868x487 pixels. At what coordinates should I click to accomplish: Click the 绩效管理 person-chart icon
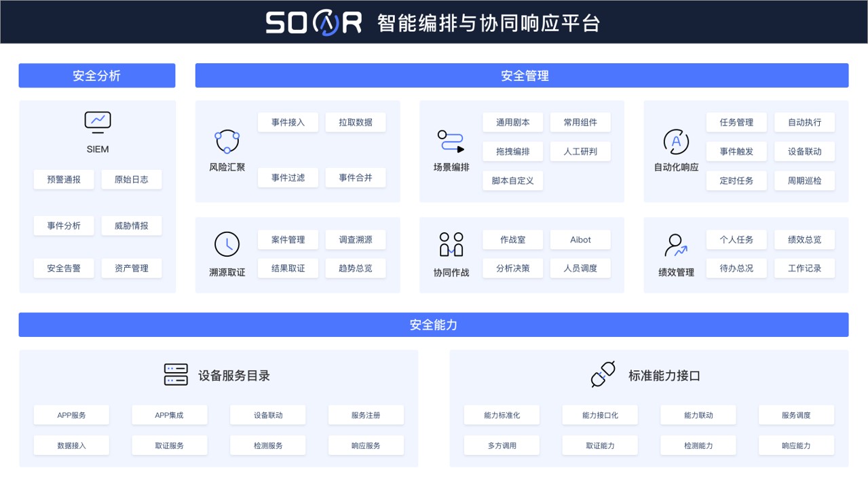676,245
